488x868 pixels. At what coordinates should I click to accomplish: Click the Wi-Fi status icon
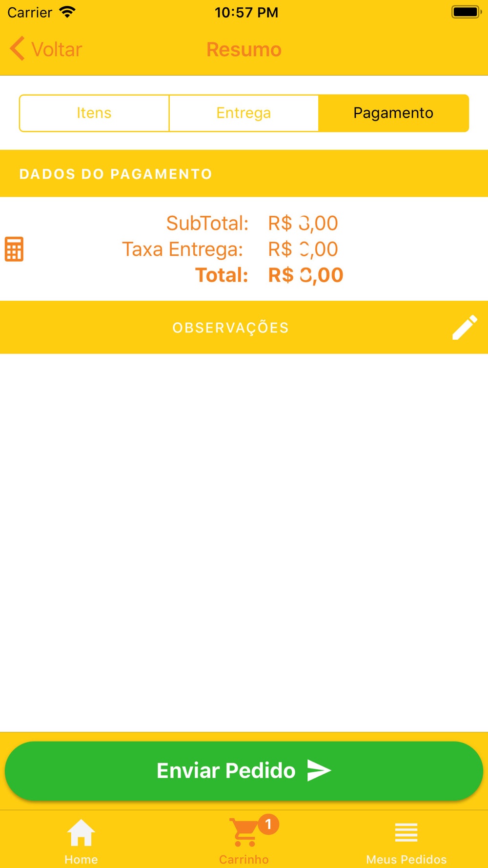click(67, 12)
